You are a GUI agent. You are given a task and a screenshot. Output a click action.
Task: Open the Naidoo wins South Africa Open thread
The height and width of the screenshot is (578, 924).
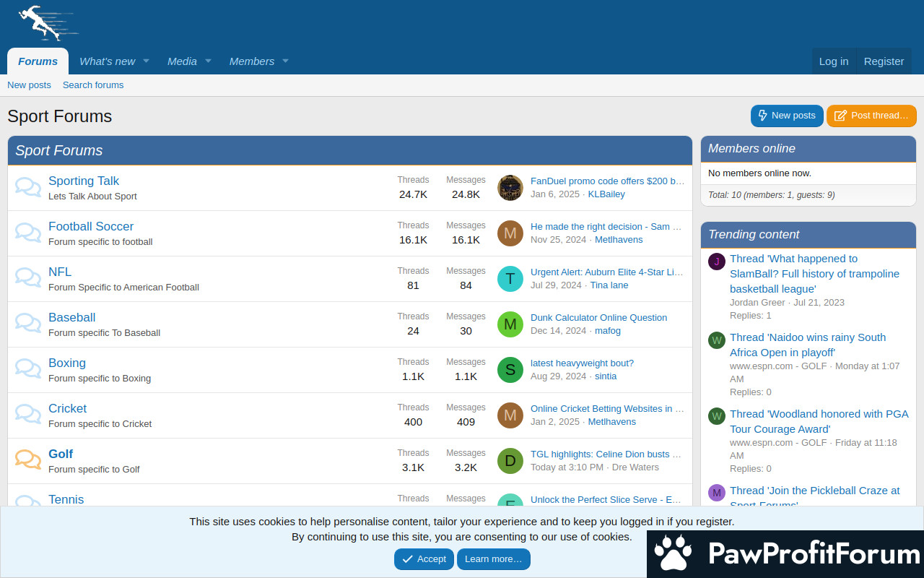(807, 345)
